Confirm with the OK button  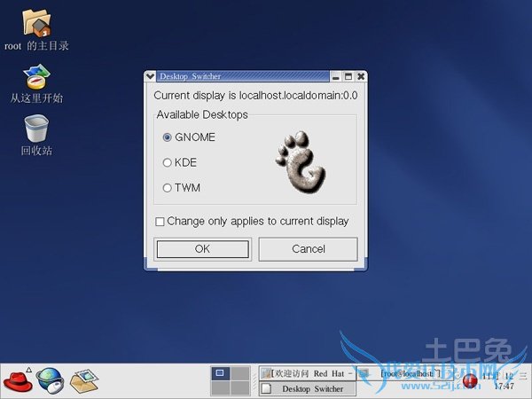pos(202,249)
